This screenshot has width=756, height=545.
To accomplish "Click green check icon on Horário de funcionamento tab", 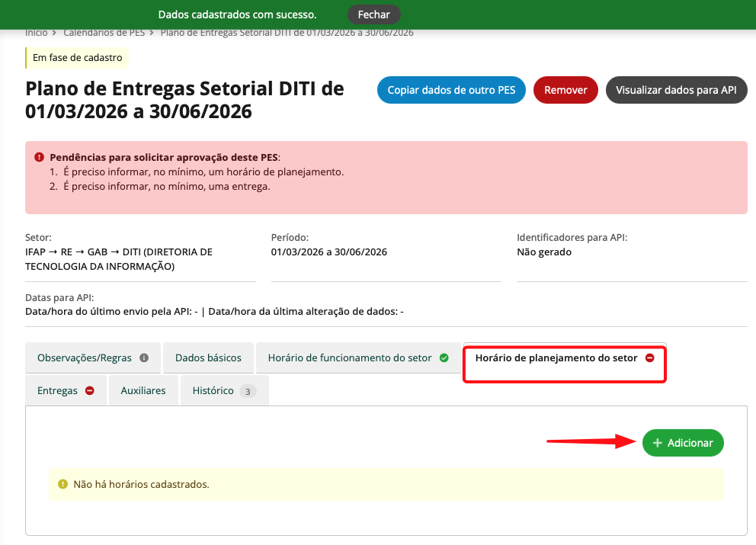I will [444, 358].
